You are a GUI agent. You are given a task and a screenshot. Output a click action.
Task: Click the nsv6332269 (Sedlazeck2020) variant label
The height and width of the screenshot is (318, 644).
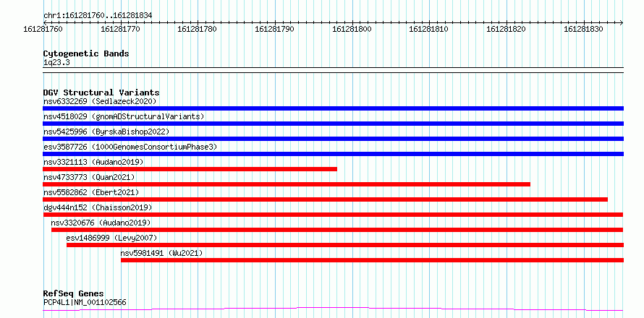pyautogui.click(x=100, y=101)
